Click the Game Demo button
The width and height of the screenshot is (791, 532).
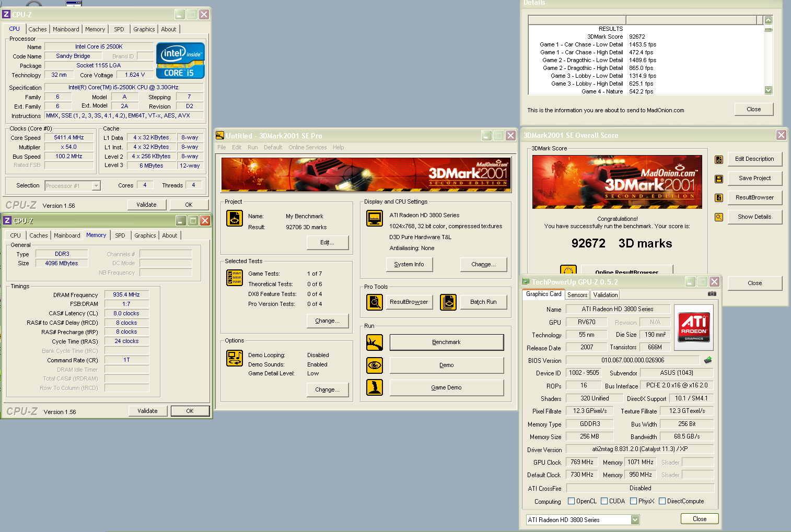447,387
